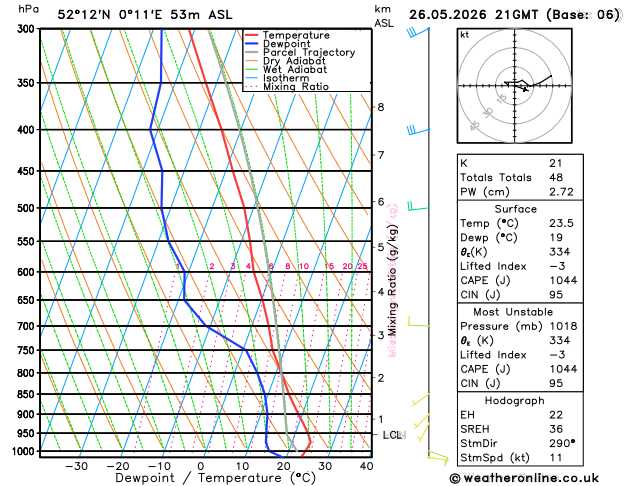
Task: Click the '500' hPa pressure axis label
Action: tap(28, 208)
